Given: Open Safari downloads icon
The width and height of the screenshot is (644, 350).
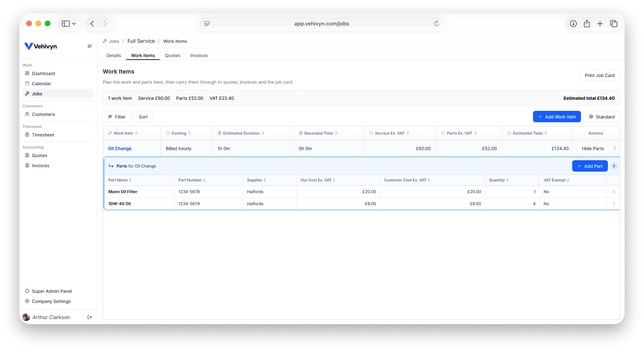Looking at the screenshot, I should point(573,23).
